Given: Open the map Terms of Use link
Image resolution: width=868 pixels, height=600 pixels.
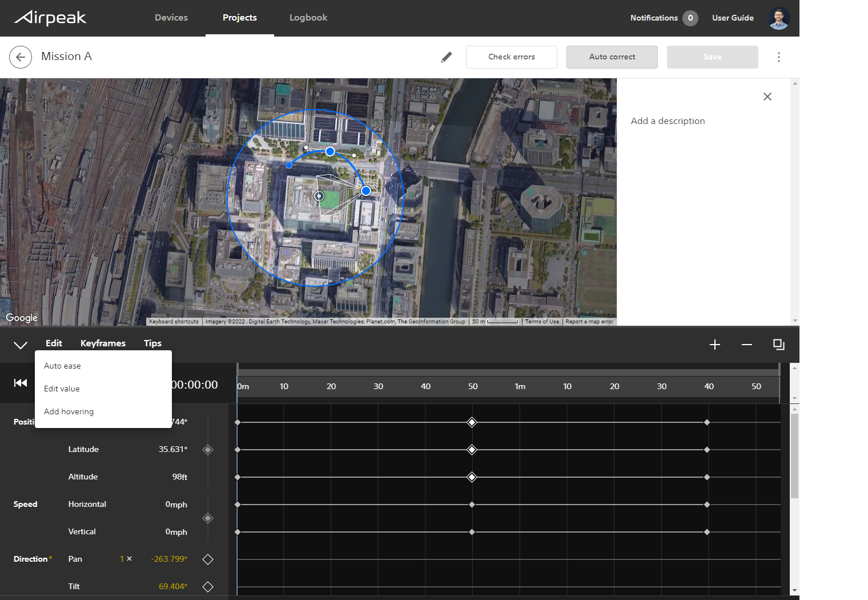Looking at the screenshot, I should tap(542, 322).
